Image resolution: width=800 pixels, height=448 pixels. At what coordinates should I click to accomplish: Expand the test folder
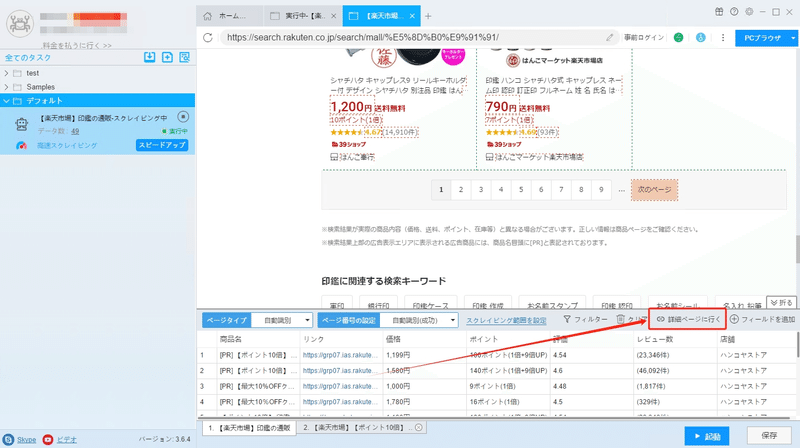[6, 73]
